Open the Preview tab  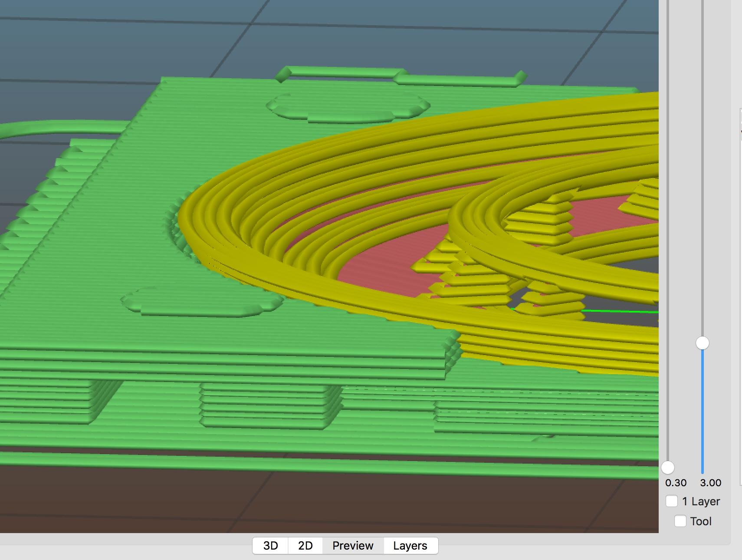(353, 546)
